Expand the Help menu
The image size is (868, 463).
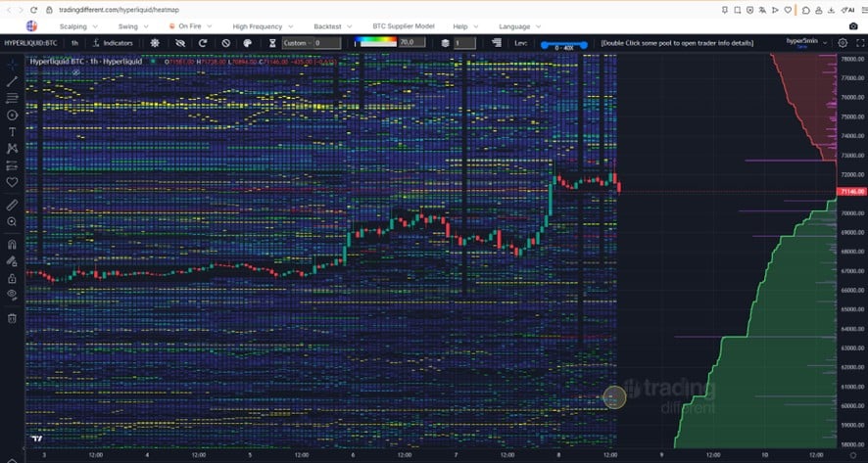coord(465,26)
